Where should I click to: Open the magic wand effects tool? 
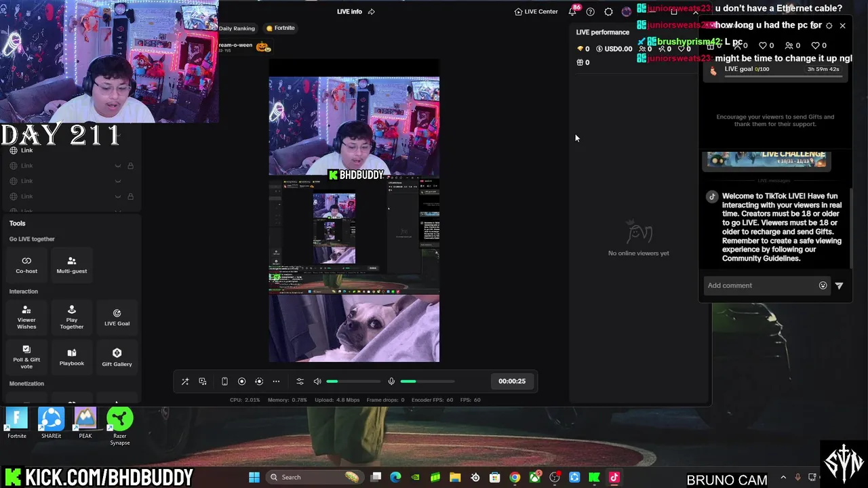(184, 382)
